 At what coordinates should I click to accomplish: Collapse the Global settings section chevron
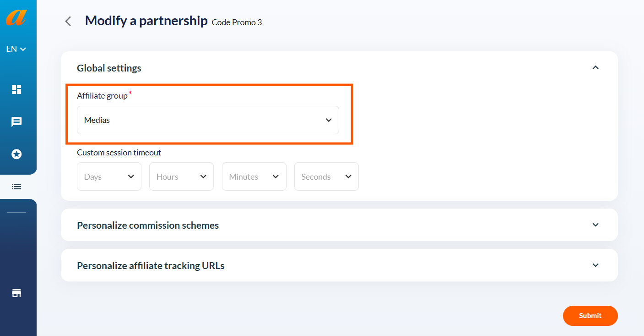[595, 67]
